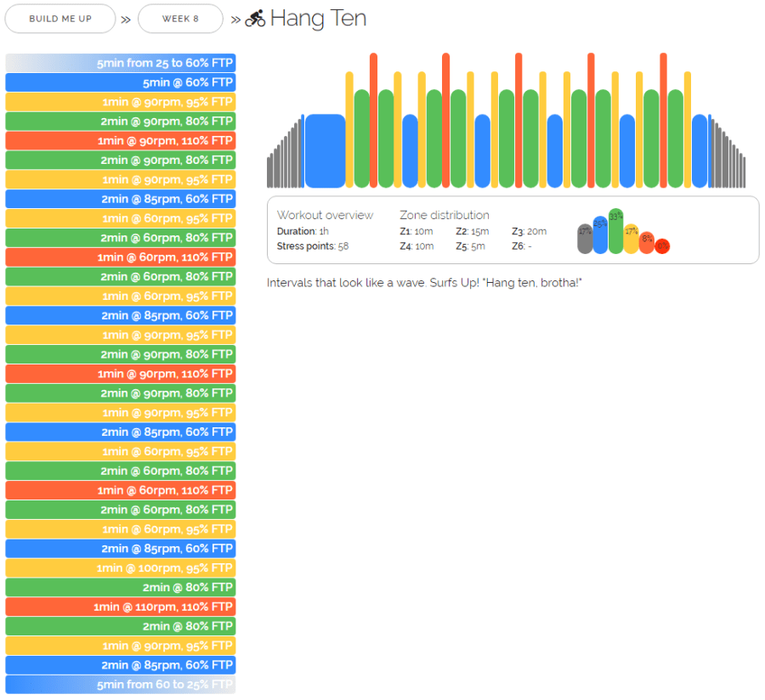Select the cool-down row 5min from 60 to 25% FTP
Image resolution: width=765 pixels, height=700 pixels.
[x=121, y=685]
